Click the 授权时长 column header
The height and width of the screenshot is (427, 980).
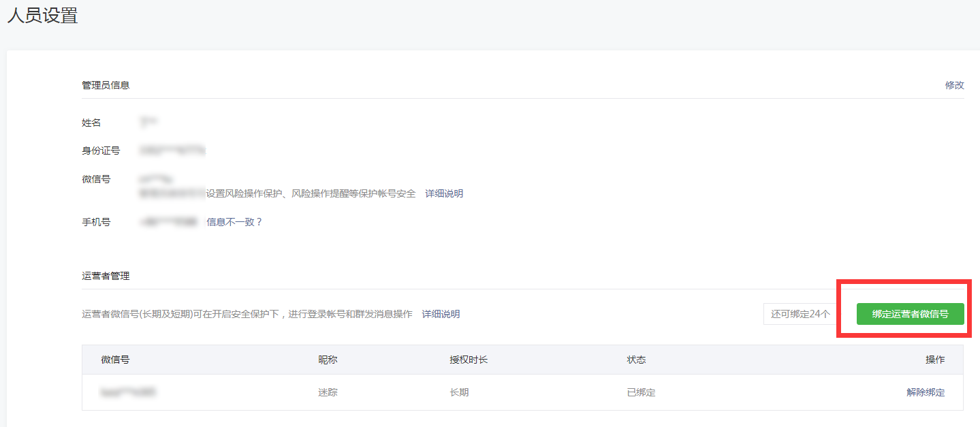(469, 360)
